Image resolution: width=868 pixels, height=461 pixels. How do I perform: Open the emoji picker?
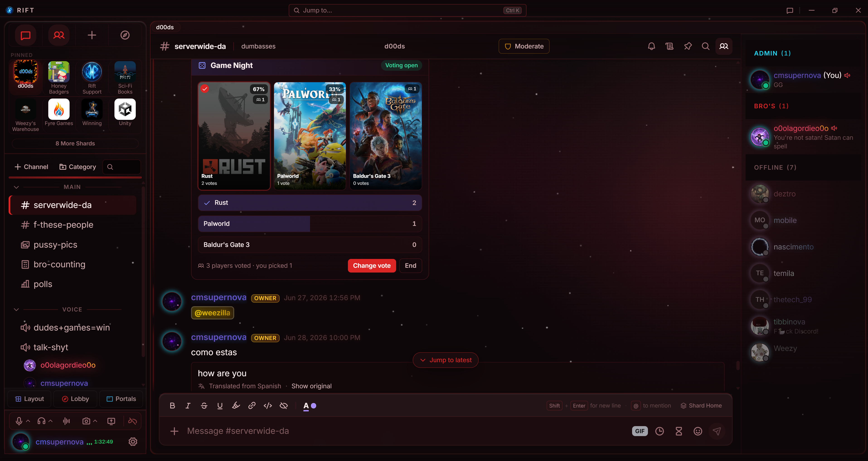click(x=698, y=431)
